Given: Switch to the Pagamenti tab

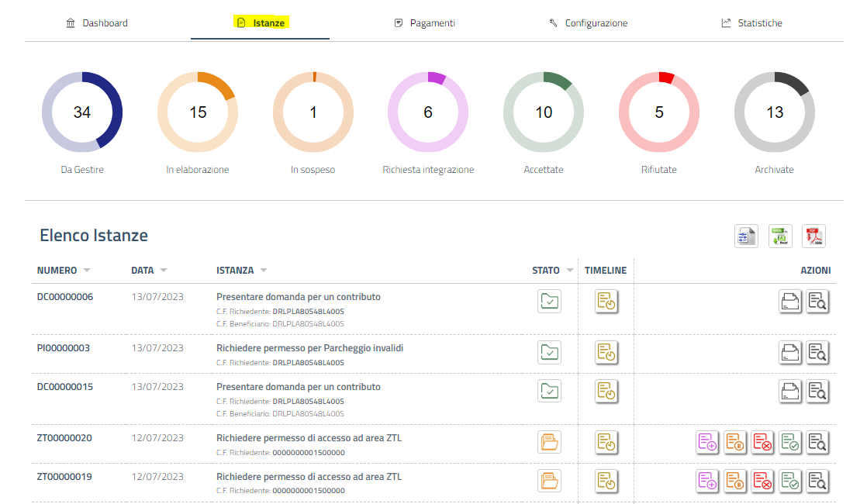Looking at the screenshot, I should [x=424, y=23].
